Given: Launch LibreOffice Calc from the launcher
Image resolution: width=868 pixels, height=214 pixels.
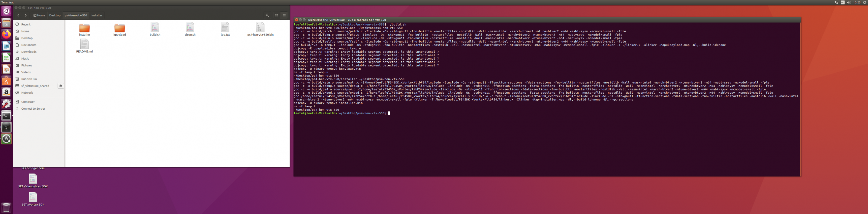Looking at the screenshot, I should [x=6, y=57].
